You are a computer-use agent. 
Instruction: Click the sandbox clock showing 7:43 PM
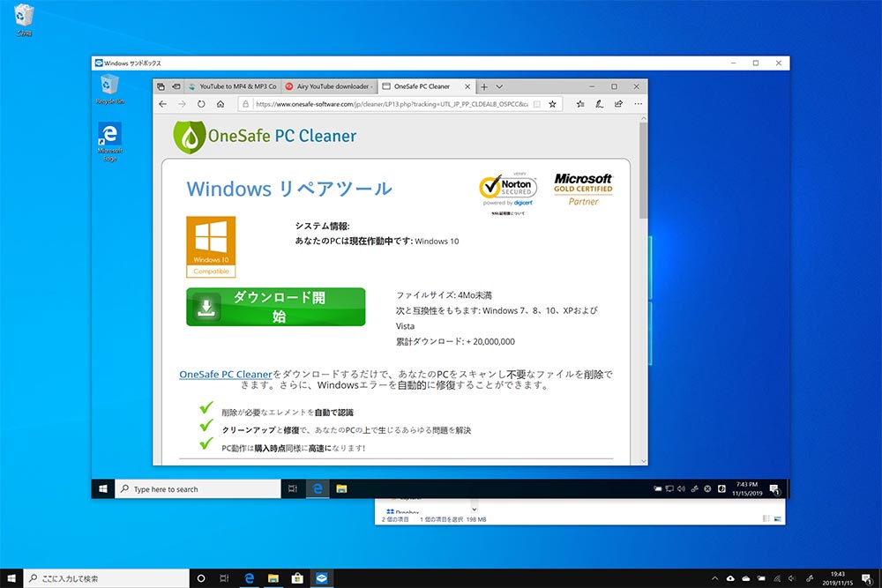pyautogui.click(x=747, y=489)
